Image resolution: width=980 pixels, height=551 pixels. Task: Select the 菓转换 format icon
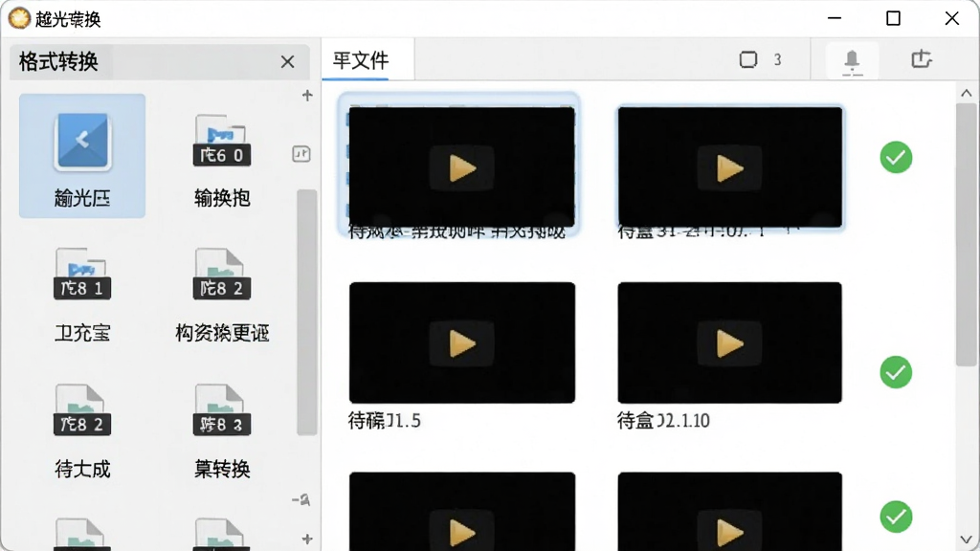coord(222,409)
